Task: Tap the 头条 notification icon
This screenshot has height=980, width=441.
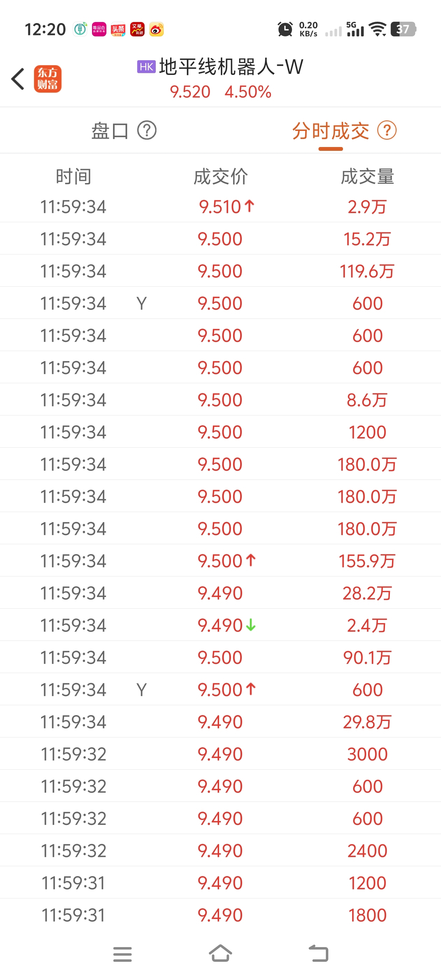Action: (118, 29)
